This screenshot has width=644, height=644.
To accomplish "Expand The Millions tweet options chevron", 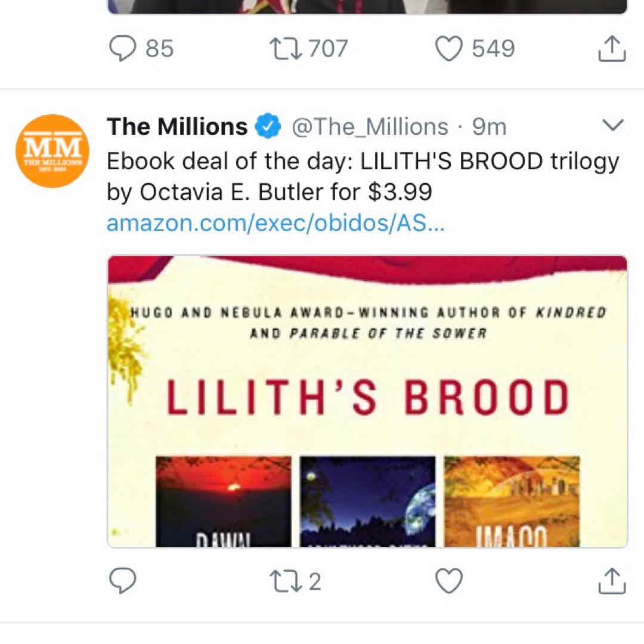I will (614, 125).
